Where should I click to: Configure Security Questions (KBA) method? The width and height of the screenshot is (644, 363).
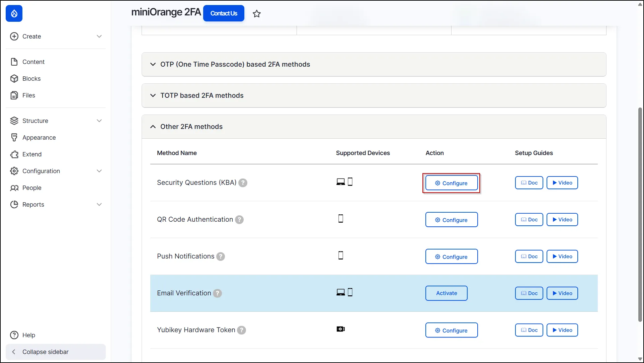click(x=452, y=183)
